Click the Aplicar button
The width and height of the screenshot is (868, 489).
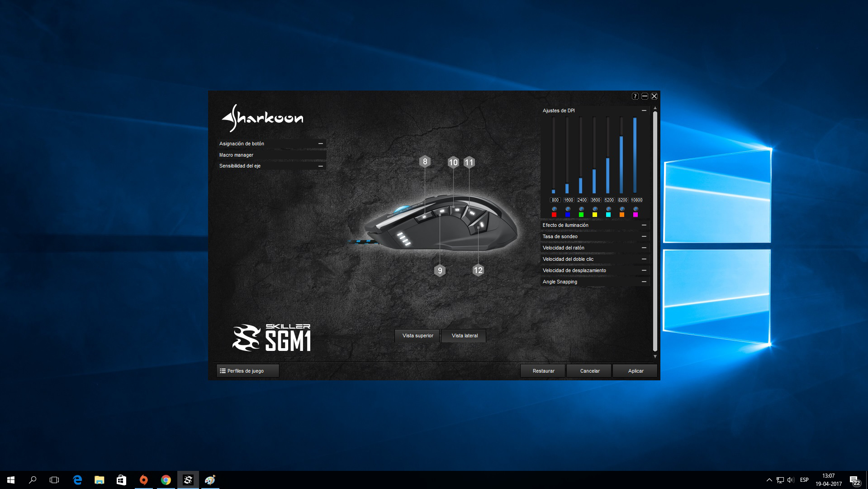coord(636,371)
